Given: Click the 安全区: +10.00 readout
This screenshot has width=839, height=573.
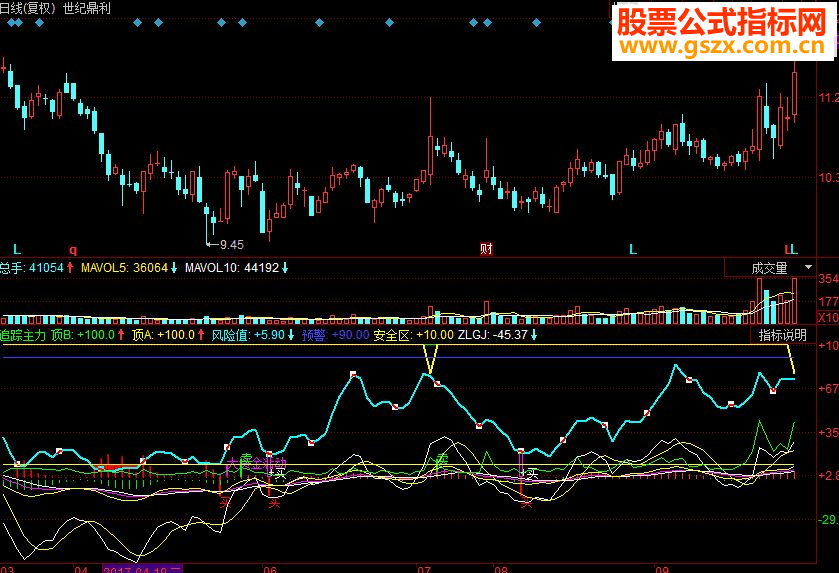Looking at the screenshot, I should click(414, 335).
